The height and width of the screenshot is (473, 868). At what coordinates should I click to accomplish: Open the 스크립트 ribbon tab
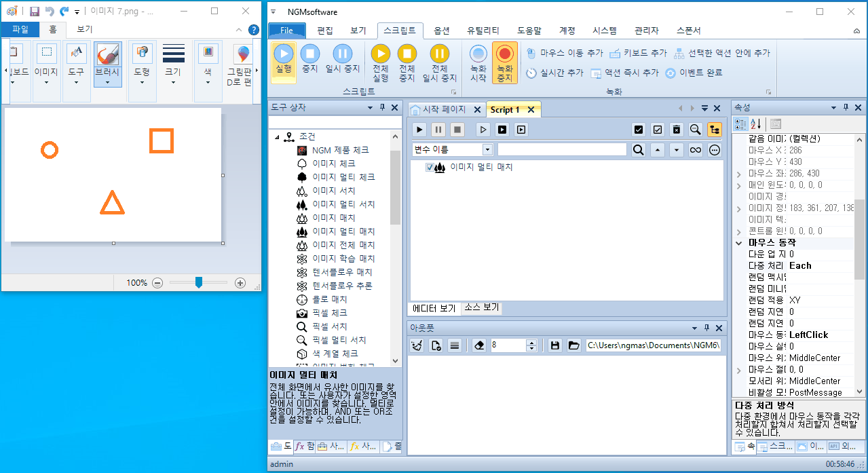coord(400,31)
